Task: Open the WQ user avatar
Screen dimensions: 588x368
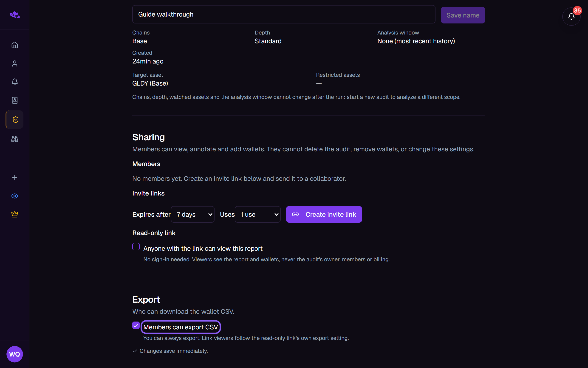Action: click(14, 354)
